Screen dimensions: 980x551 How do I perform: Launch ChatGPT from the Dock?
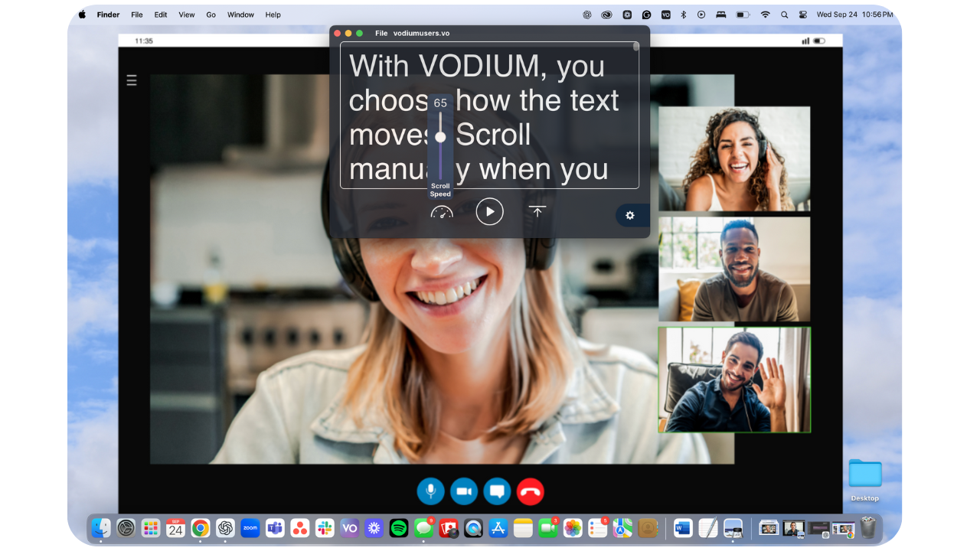pyautogui.click(x=225, y=528)
